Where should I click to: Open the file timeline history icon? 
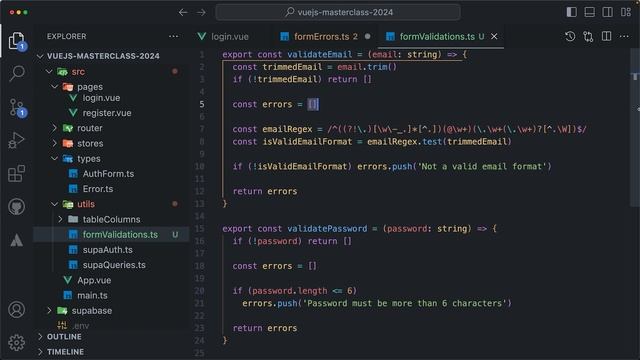tap(570, 36)
